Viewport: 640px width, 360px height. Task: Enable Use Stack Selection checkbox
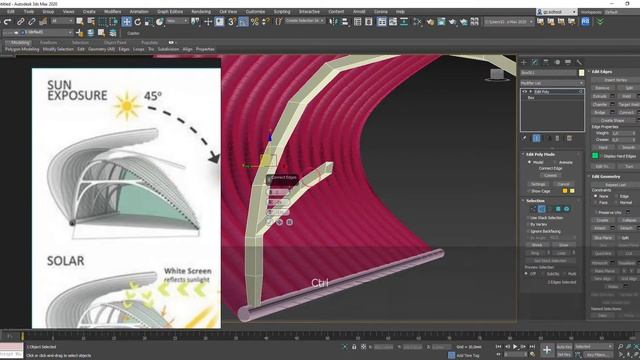[528, 218]
